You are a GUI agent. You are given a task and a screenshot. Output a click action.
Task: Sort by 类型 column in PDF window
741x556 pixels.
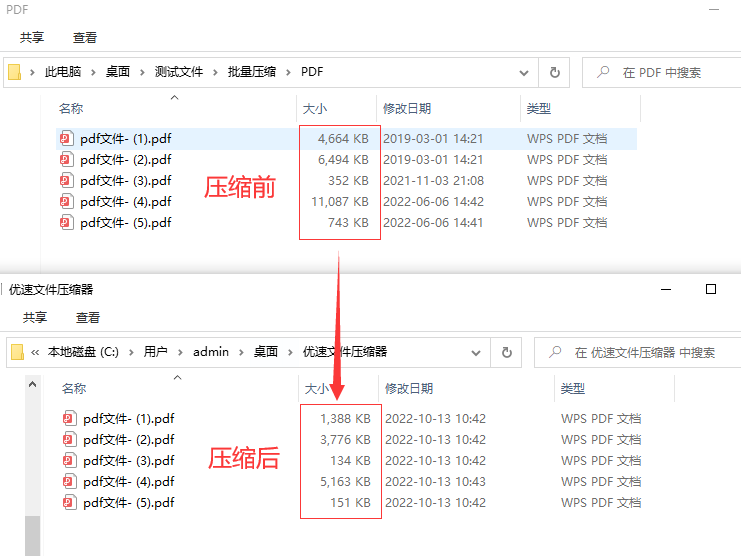(539, 109)
